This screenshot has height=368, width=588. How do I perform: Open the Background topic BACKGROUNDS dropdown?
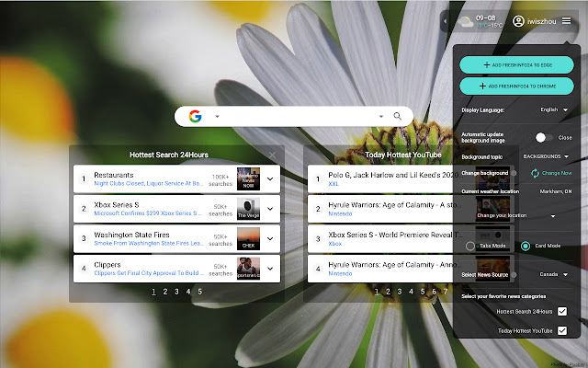[x=546, y=156]
